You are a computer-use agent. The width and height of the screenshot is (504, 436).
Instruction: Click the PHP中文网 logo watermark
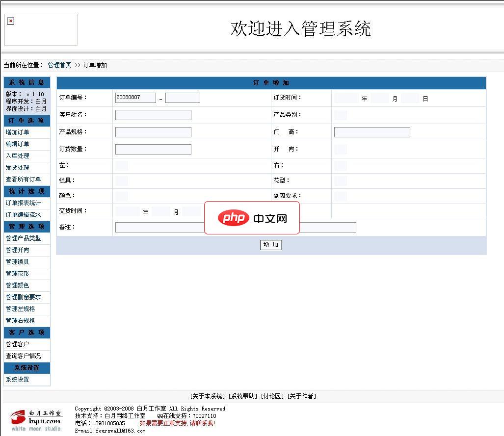[252, 218]
